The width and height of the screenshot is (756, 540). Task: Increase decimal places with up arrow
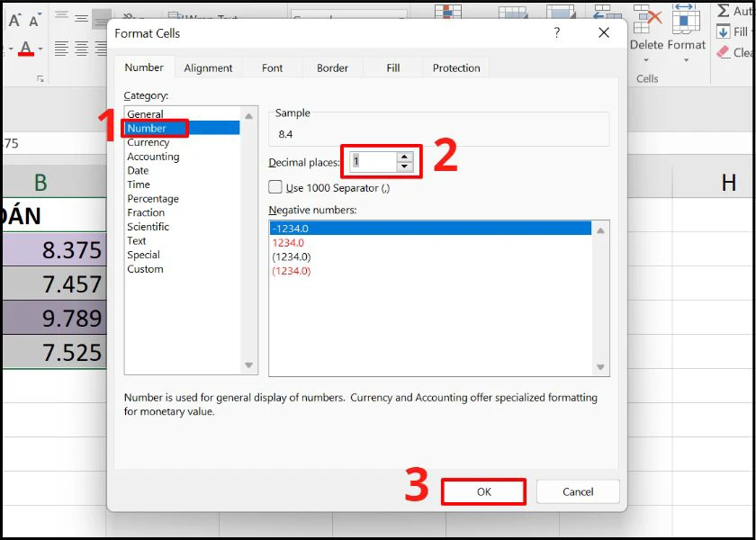click(405, 157)
